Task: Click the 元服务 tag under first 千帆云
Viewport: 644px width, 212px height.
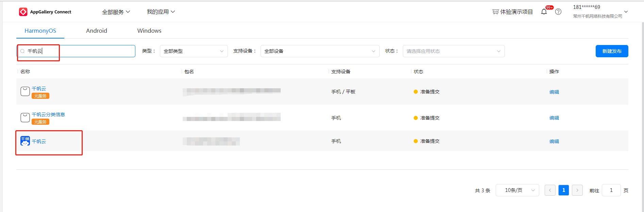Action: (x=40, y=96)
